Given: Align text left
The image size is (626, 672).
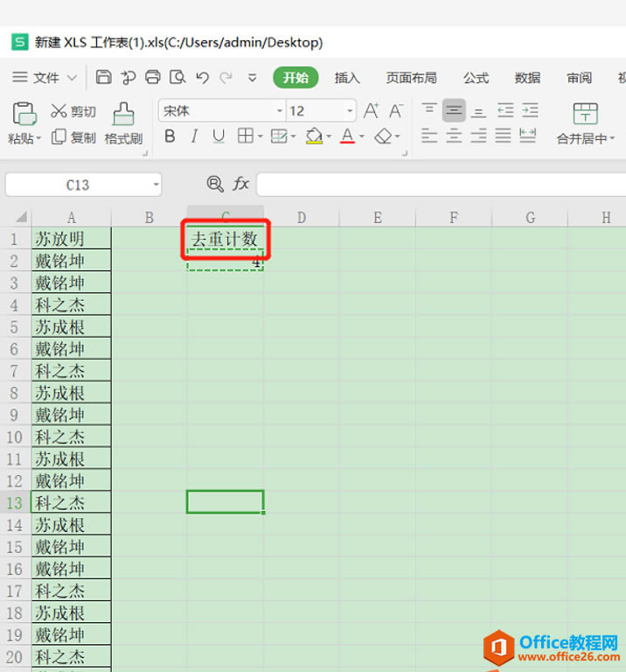Looking at the screenshot, I should point(429,136).
